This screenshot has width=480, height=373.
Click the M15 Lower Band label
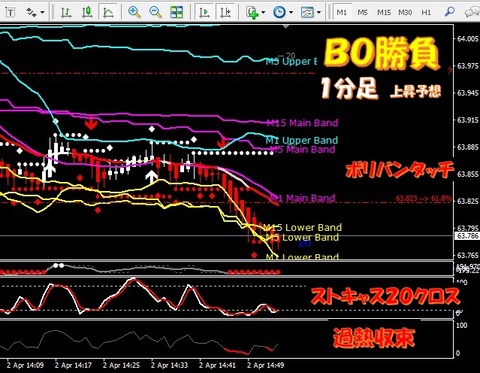tap(303, 227)
